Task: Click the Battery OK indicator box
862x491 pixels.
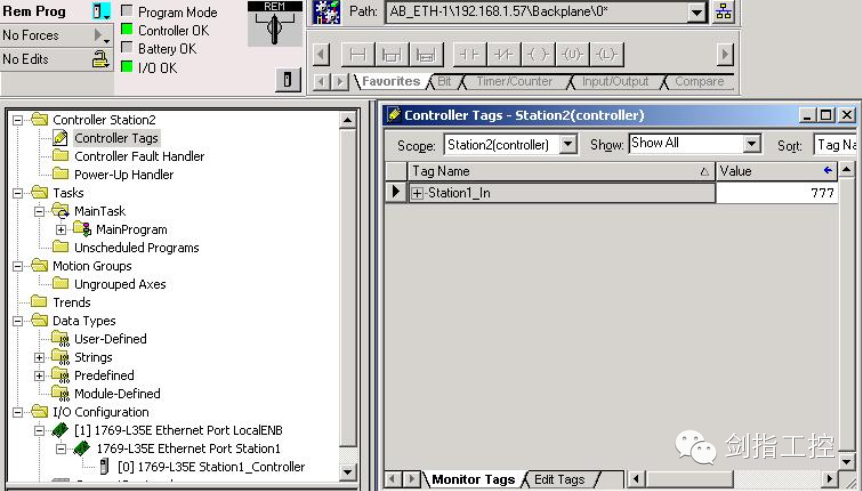Action: click(x=127, y=48)
